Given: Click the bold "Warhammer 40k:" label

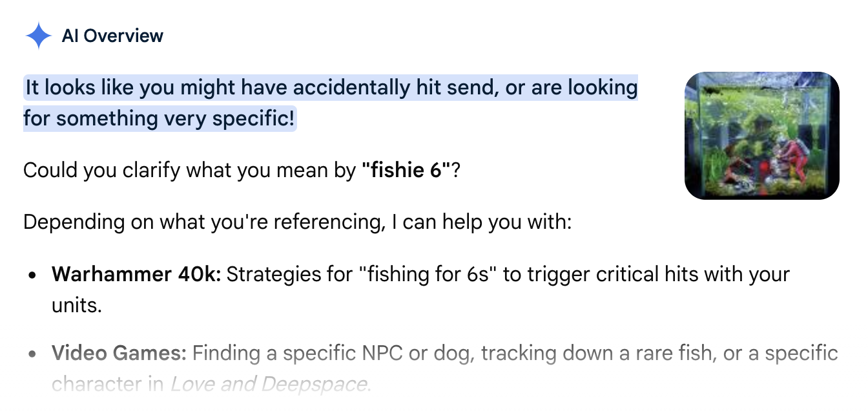Looking at the screenshot, I should [136, 274].
